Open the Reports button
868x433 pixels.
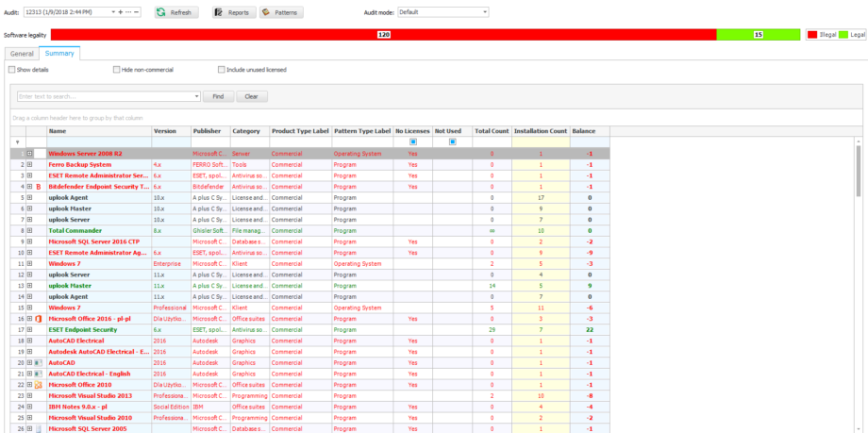234,11
